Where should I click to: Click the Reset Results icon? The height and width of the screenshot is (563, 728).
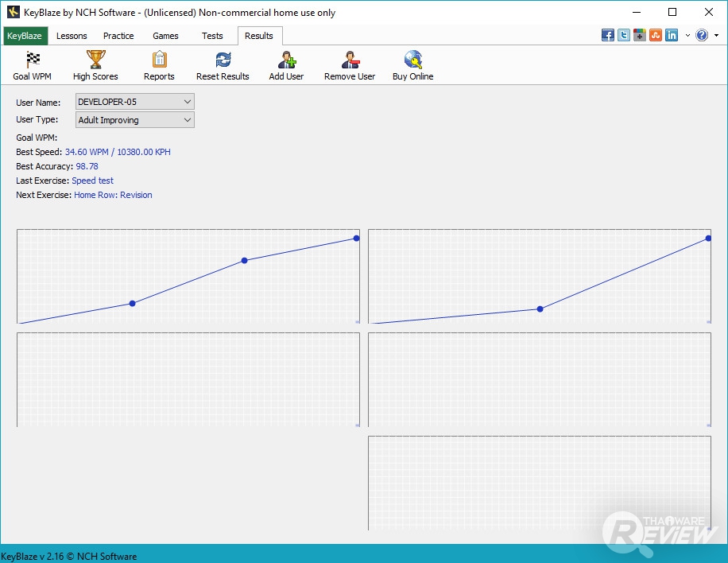coord(223,65)
